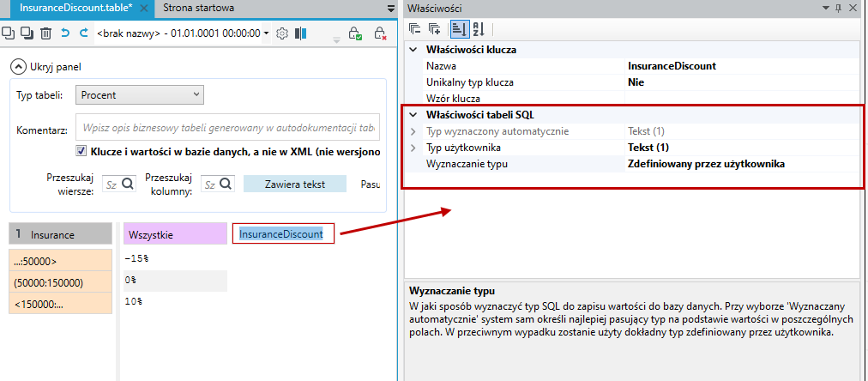Close the Właściwości panel
868x381 pixels.
tap(855, 8)
